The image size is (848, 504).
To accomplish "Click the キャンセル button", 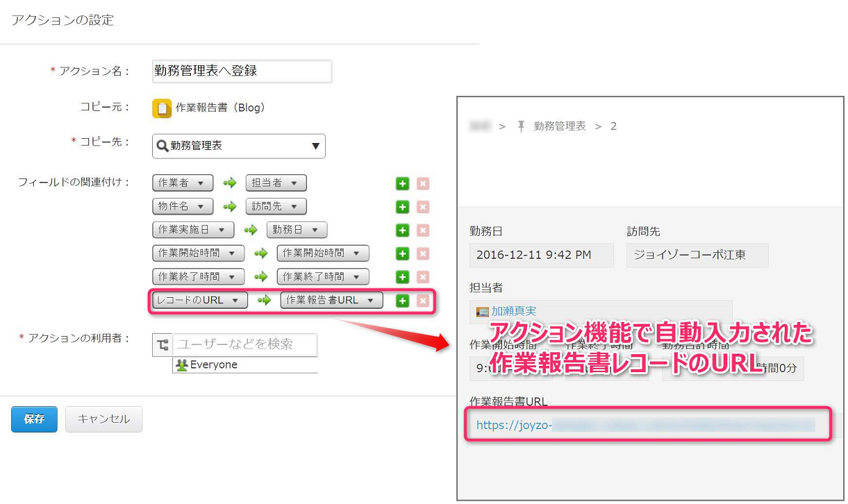I will tap(103, 419).
